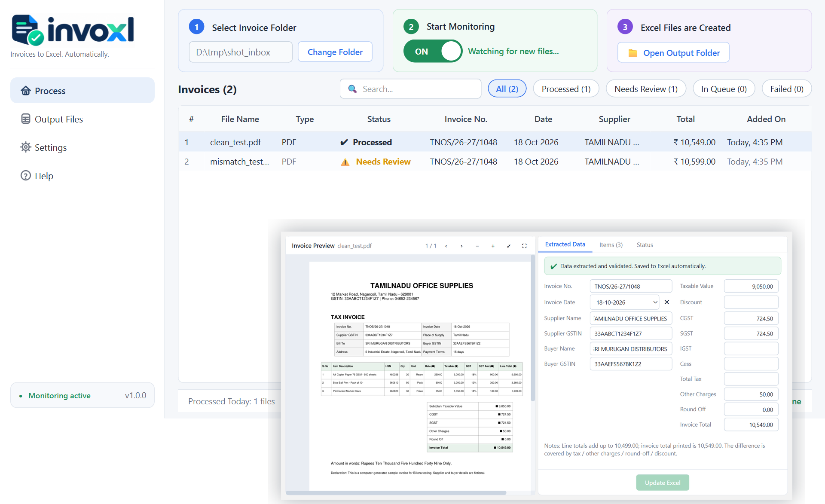This screenshot has height=504, width=825.
Task: Click the Supplier GSTIN field
Action: [631, 333]
